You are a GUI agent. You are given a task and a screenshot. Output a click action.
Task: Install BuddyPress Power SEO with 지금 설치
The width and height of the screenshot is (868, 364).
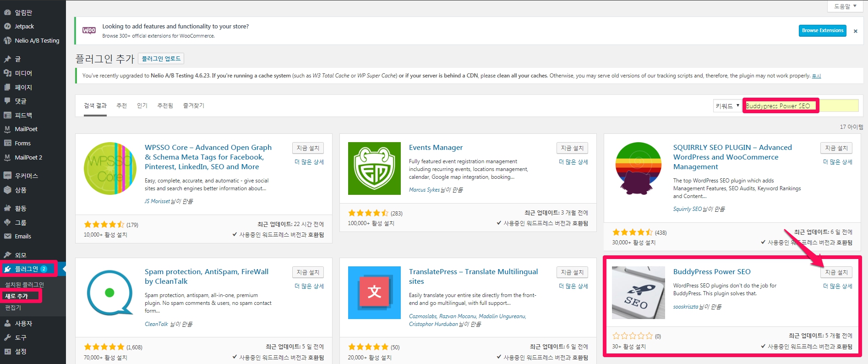point(836,272)
